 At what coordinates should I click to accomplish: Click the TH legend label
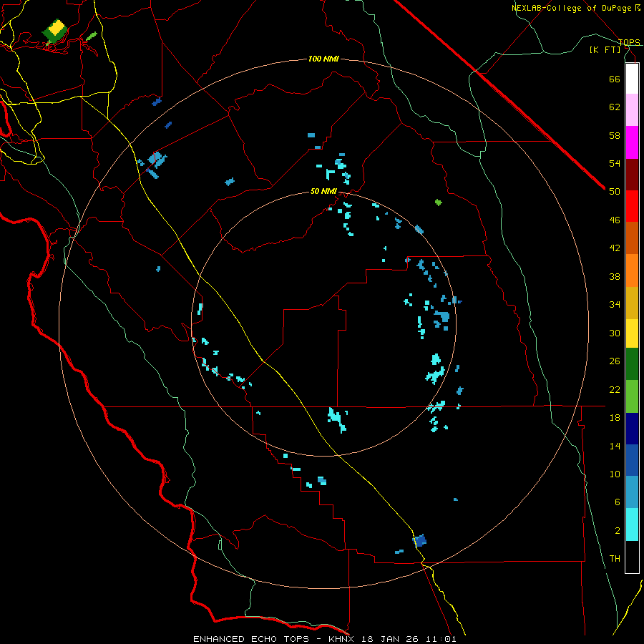point(615,559)
